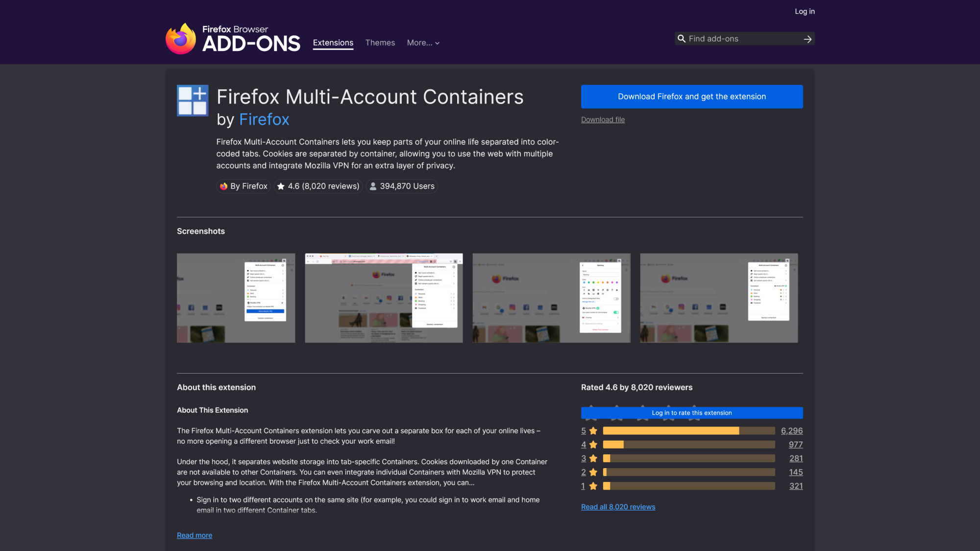Image resolution: width=980 pixels, height=551 pixels.
Task: Submit search with the arrow icon
Action: (x=808, y=39)
